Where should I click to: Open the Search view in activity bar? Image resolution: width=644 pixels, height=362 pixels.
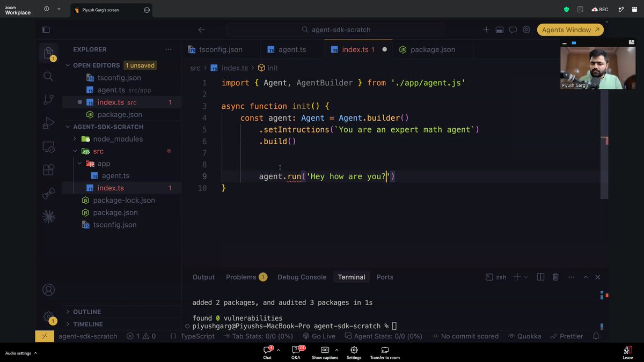pyautogui.click(x=48, y=76)
